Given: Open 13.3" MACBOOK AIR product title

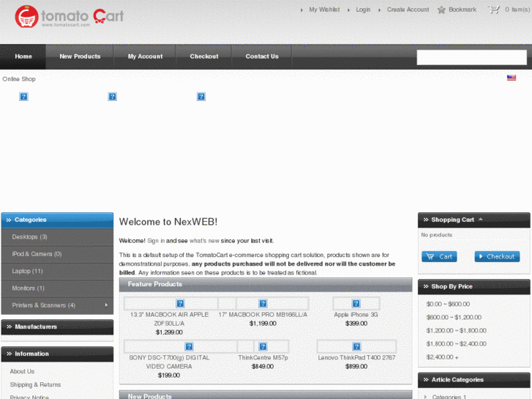Looking at the screenshot, I should 169,319.
